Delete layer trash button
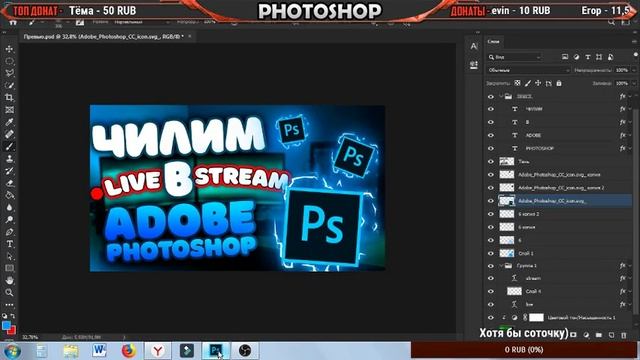This screenshot has width=640, height=360. (624, 335)
